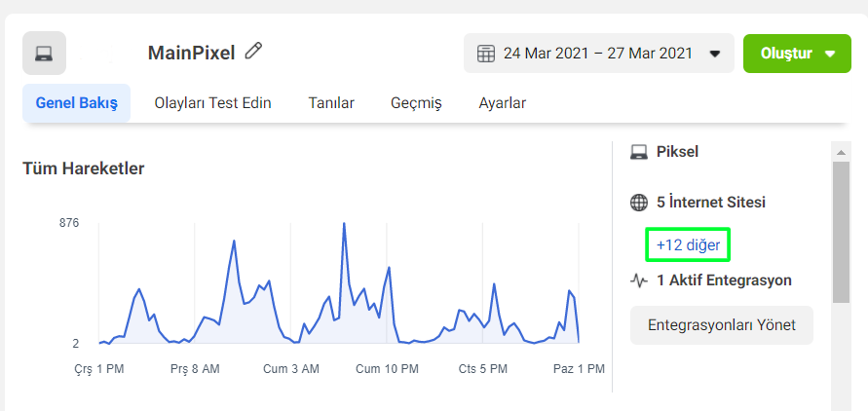Click the pulse icon beside Aktif Entegrasyon

click(x=639, y=280)
